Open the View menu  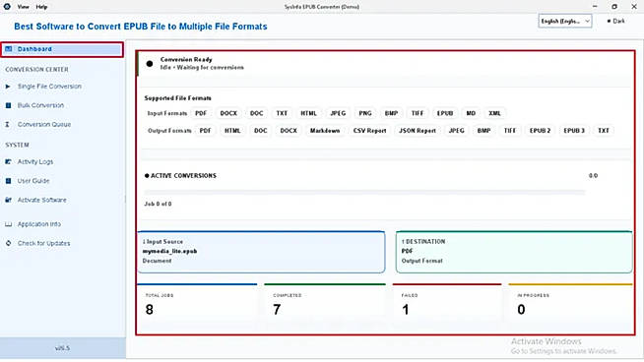(24, 7)
